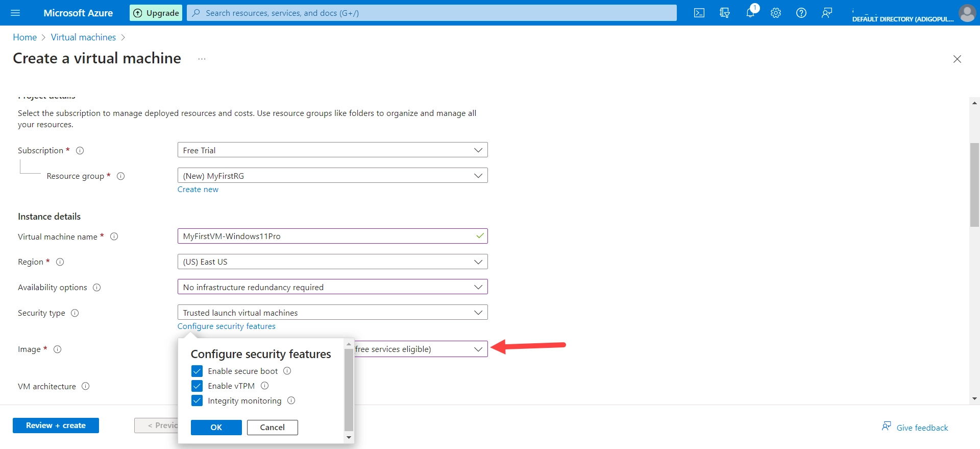Click the DEFAULT DIRECTORY account label
This screenshot has width=980, height=449.
[x=903, y=19]
